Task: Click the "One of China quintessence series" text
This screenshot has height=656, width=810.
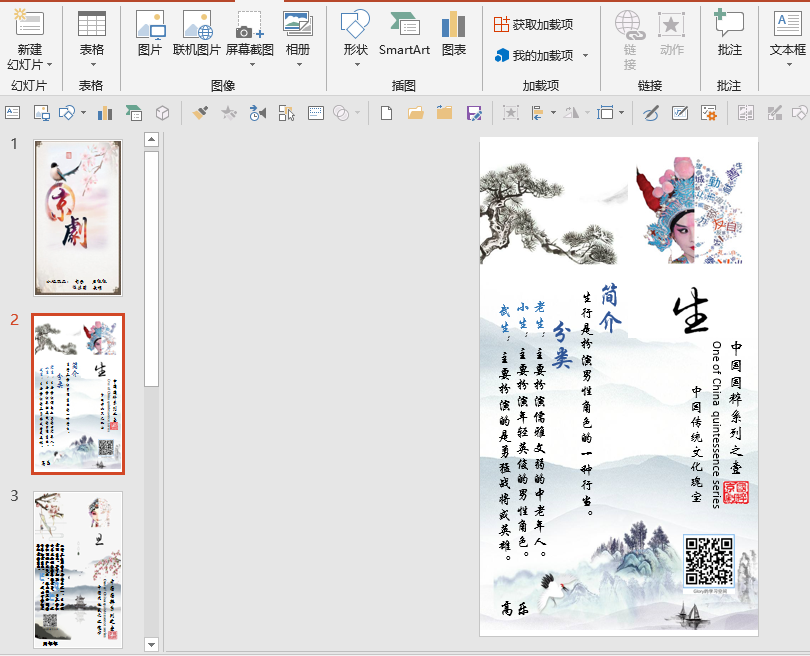Action: (x=716, y=425)
